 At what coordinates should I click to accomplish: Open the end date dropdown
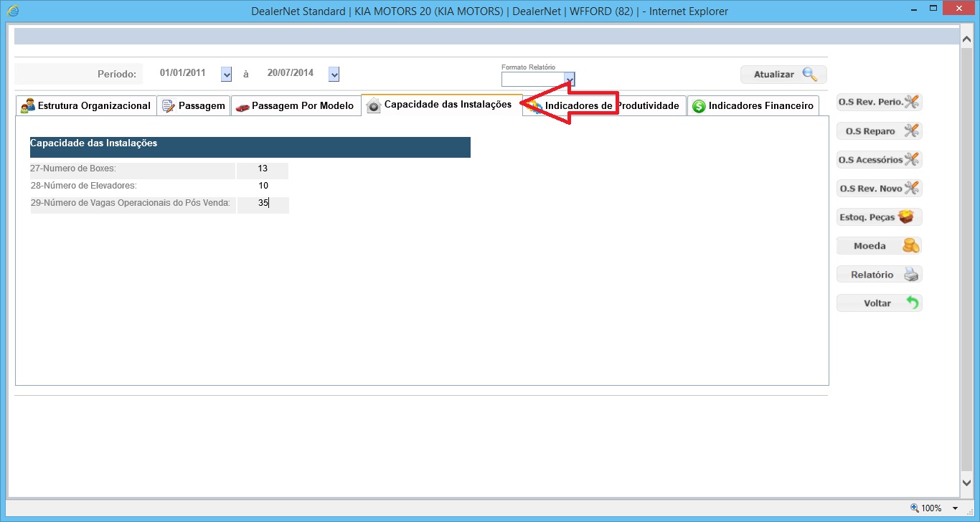(334, 74)
